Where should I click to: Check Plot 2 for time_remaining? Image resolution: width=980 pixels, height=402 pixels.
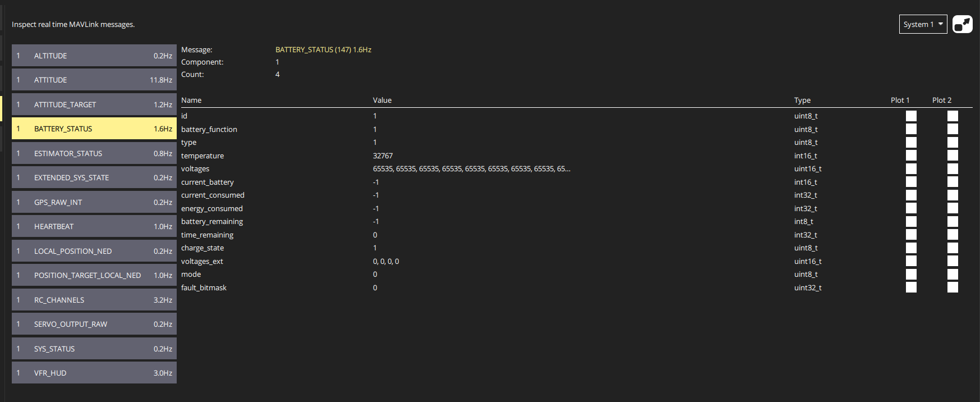[953, 235]
